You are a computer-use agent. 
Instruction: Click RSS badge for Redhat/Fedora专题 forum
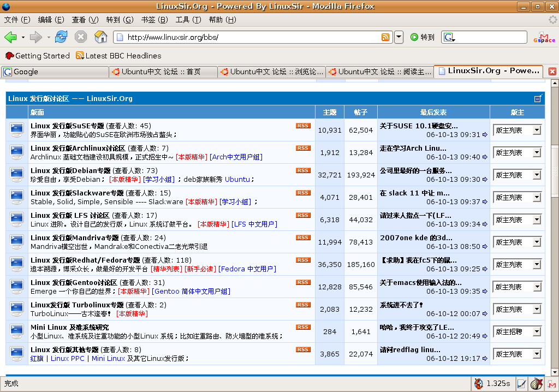point(303,260)
